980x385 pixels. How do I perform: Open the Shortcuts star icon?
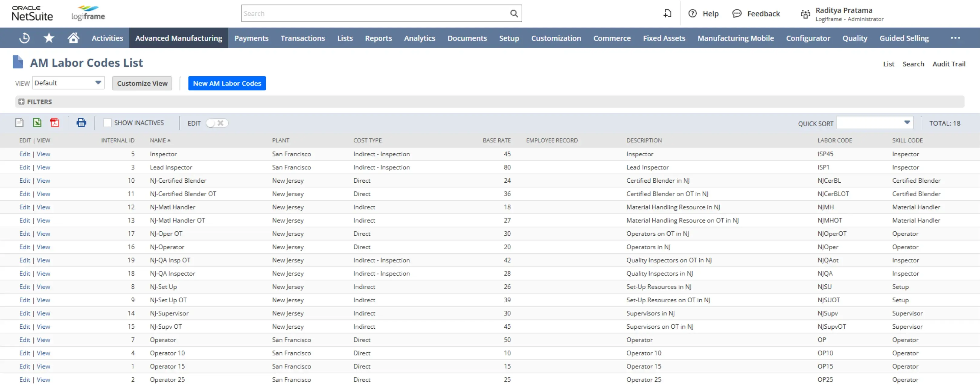49,38
